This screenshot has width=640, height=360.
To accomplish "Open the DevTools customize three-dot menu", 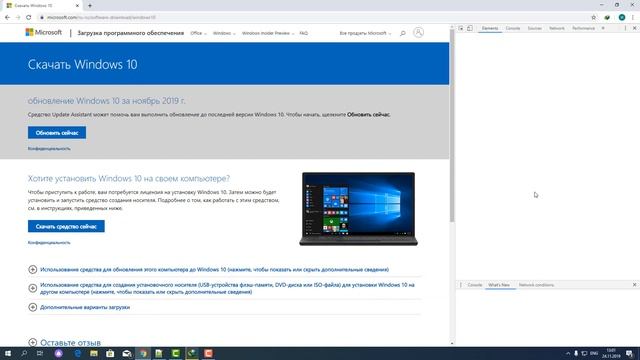I will coord(625,28).
